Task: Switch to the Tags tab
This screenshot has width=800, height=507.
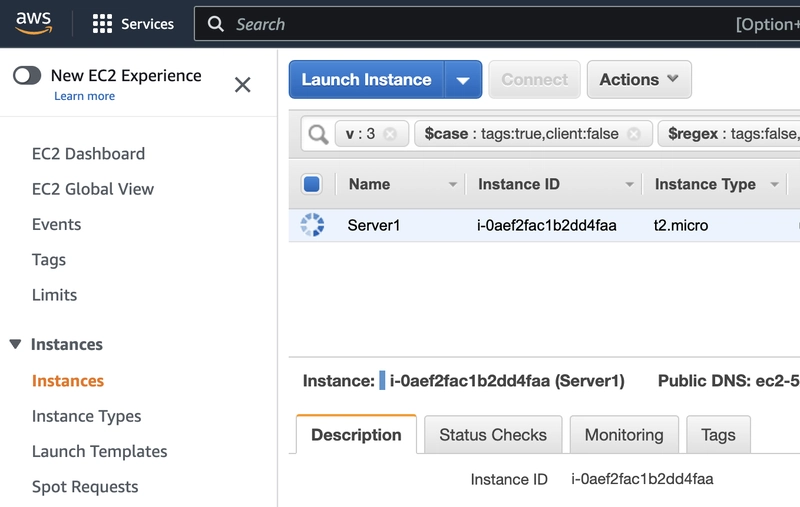Action: point(718,435)
